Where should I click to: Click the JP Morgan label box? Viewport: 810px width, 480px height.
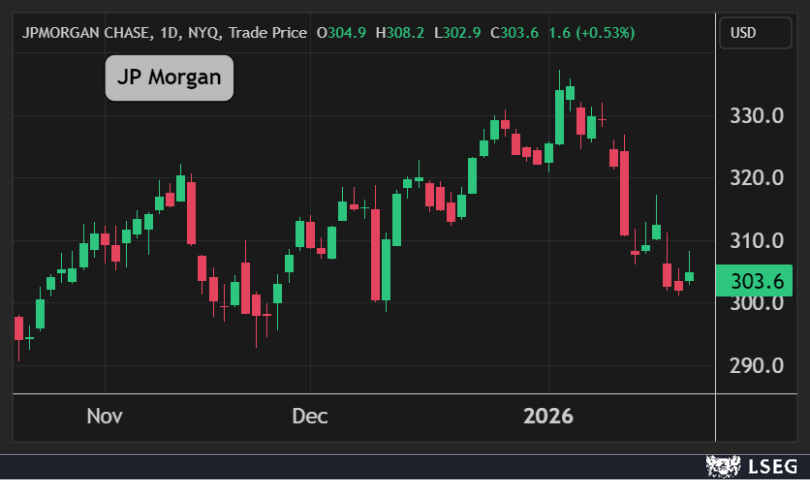pyautogui.click(x=169, y=78)
